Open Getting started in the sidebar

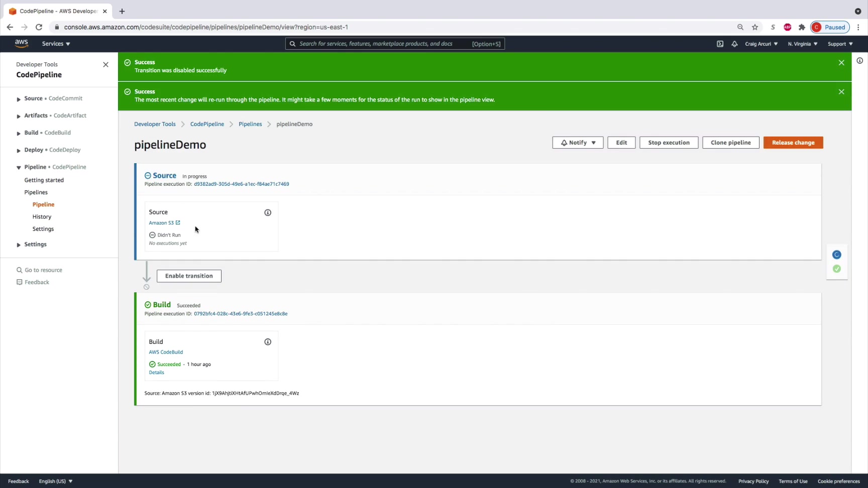pyautogui.click(x=44, y=180)
